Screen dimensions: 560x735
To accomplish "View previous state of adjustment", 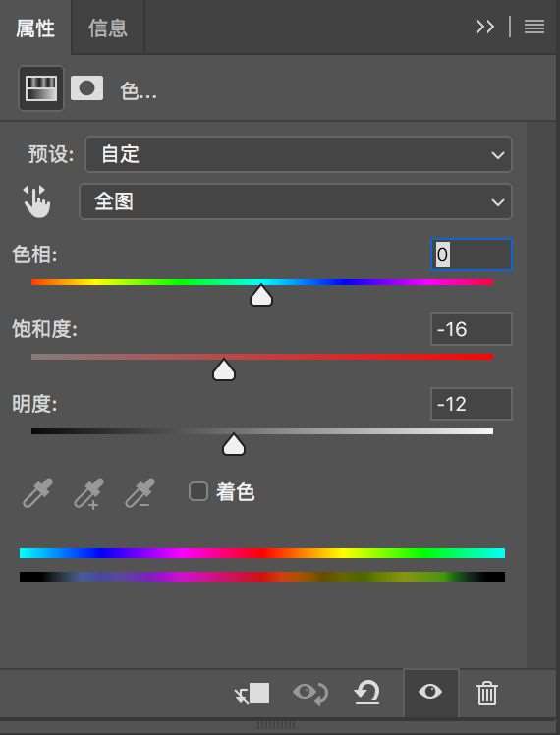I will click(x=310, y=693).
